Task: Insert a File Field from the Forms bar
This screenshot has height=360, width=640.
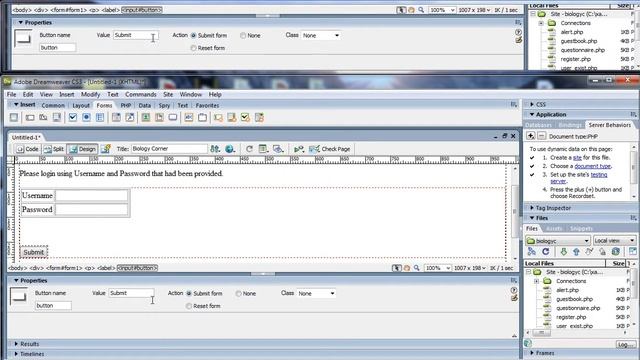Action: click(x=159, y=118)
